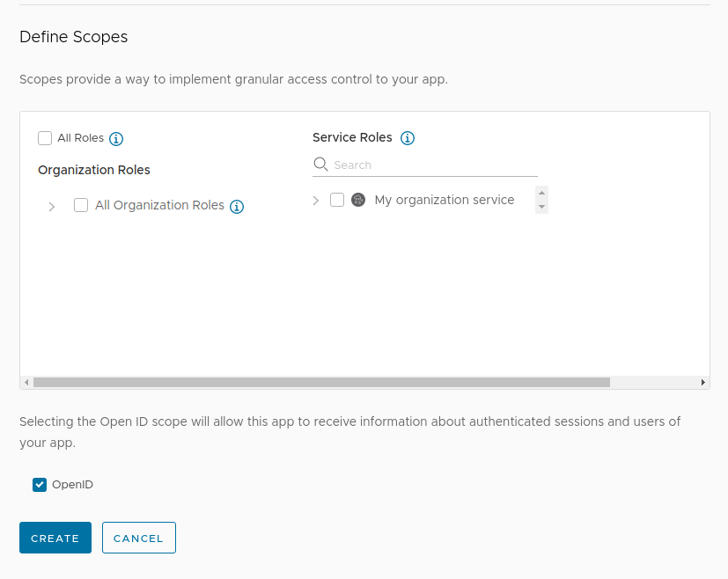Screen dimensions: 728x579
Task: Click the info icon beside All Roles
Action: [115, 138]
